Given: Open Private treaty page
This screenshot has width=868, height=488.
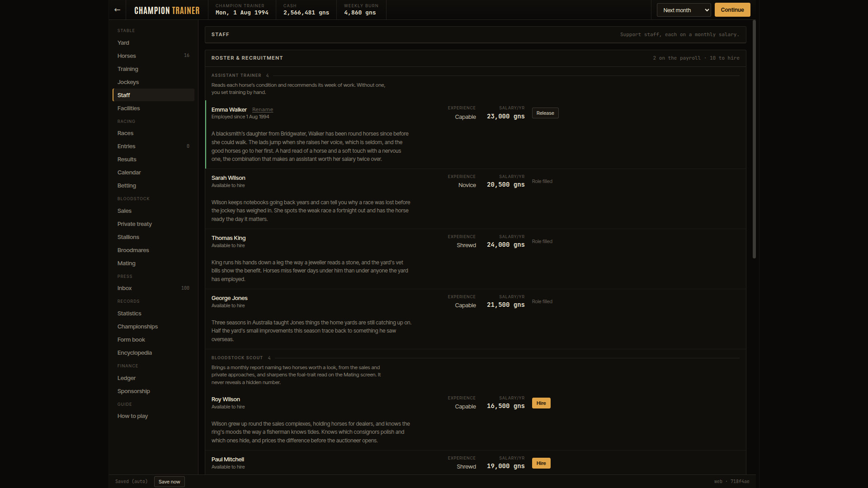Looking at the screenshot, I should (153, 224).
